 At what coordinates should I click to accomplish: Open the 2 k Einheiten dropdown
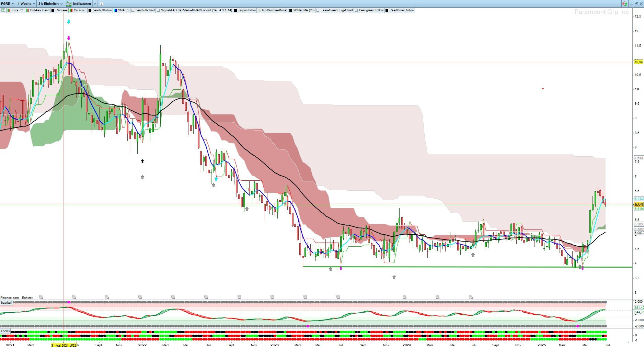tap(50, 3)
